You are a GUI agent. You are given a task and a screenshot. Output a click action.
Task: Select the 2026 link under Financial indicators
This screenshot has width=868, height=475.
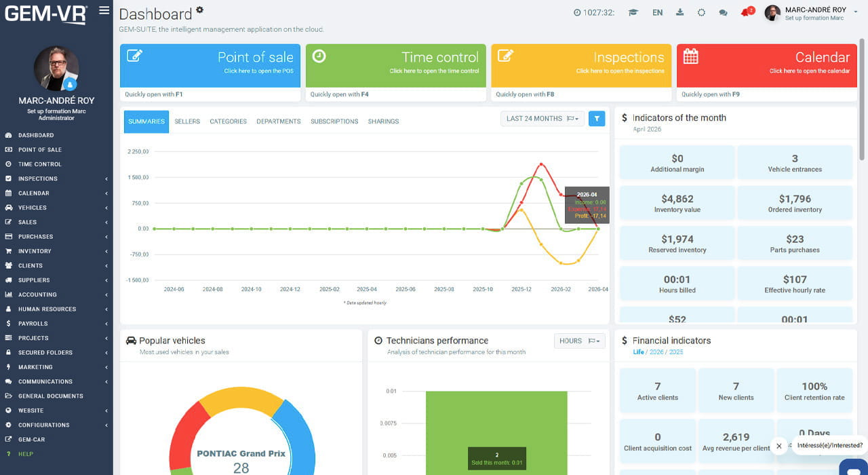click(657, 352)
